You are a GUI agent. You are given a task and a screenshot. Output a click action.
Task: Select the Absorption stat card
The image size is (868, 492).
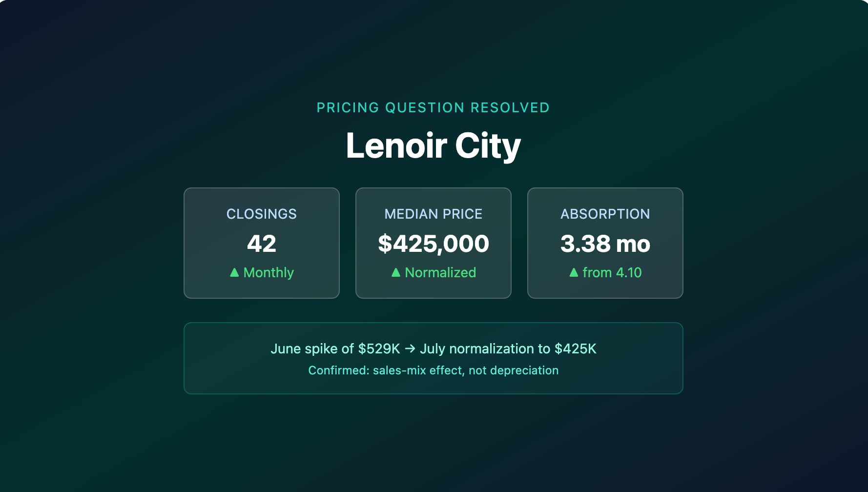[x=605, y=243]
